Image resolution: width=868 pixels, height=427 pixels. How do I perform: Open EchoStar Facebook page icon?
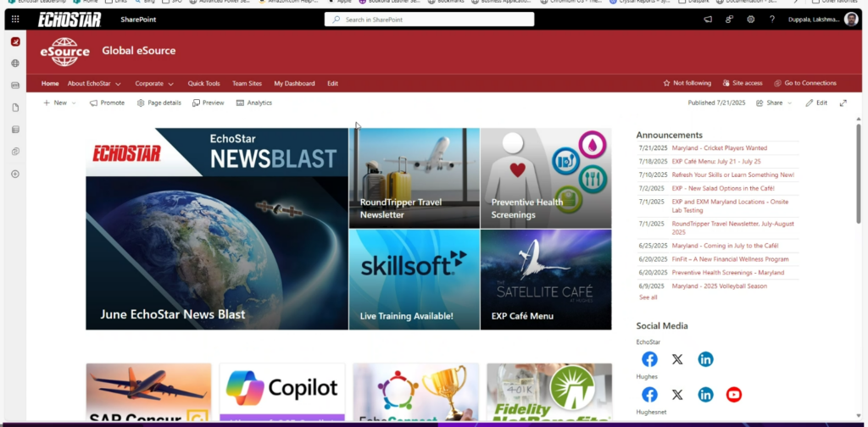pyautogui.click(x=649, y=359)
